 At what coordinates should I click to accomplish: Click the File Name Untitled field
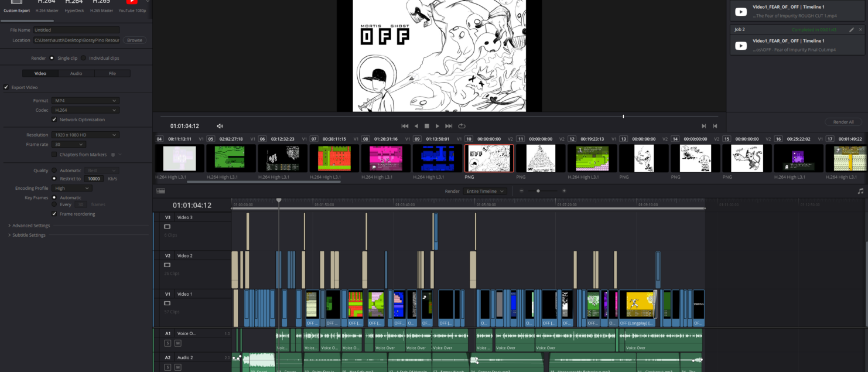pos(76,30)
